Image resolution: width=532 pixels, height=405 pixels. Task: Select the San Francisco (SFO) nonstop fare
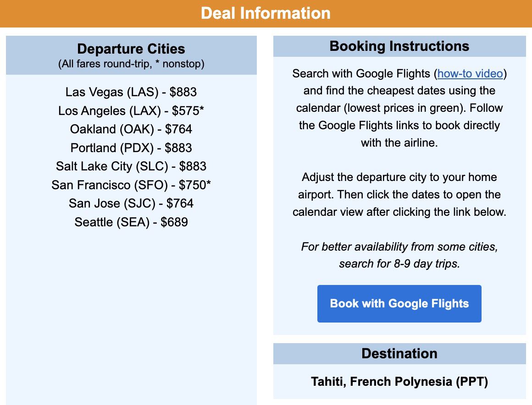131,185
